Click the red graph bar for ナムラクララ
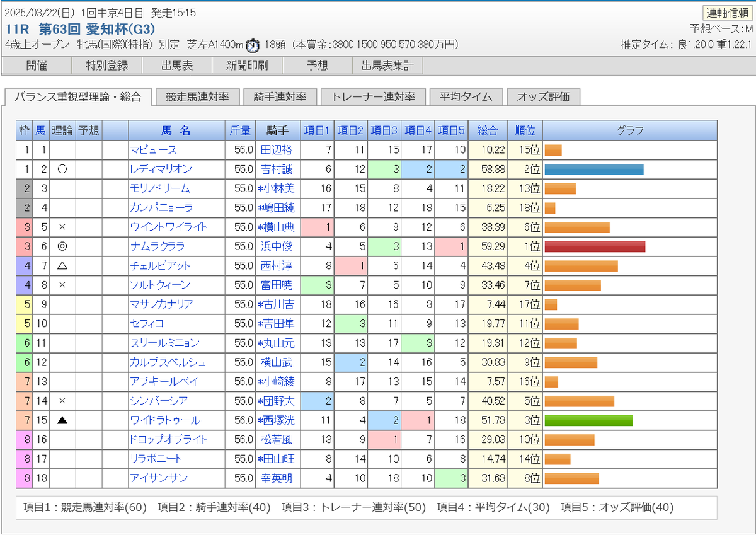 click(595, 246)
